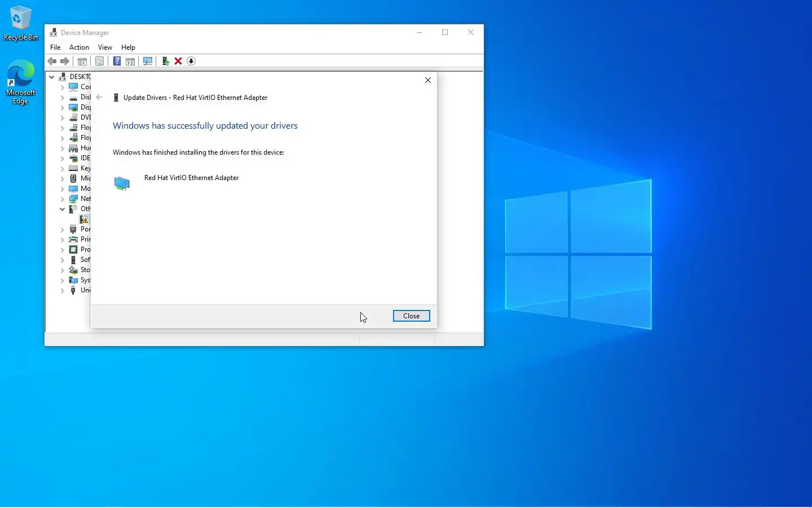
Task: Select the IDE controllers icon
Action: tap(73, 158)
